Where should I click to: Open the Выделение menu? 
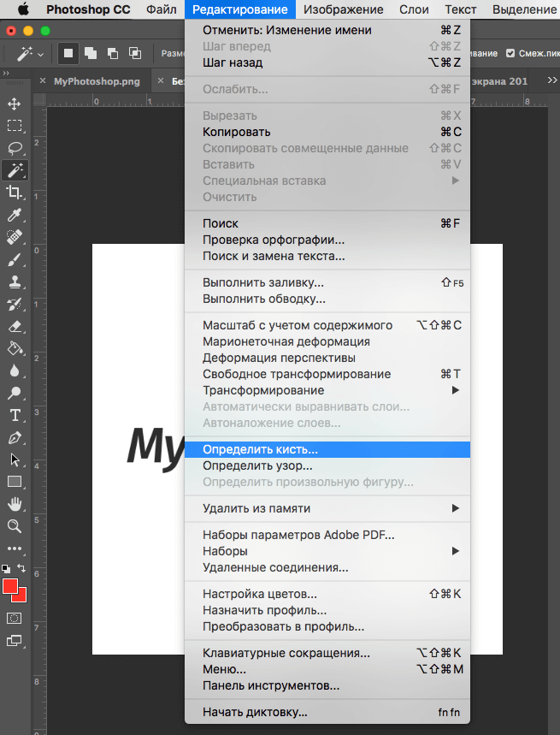(x=524, y=9)
